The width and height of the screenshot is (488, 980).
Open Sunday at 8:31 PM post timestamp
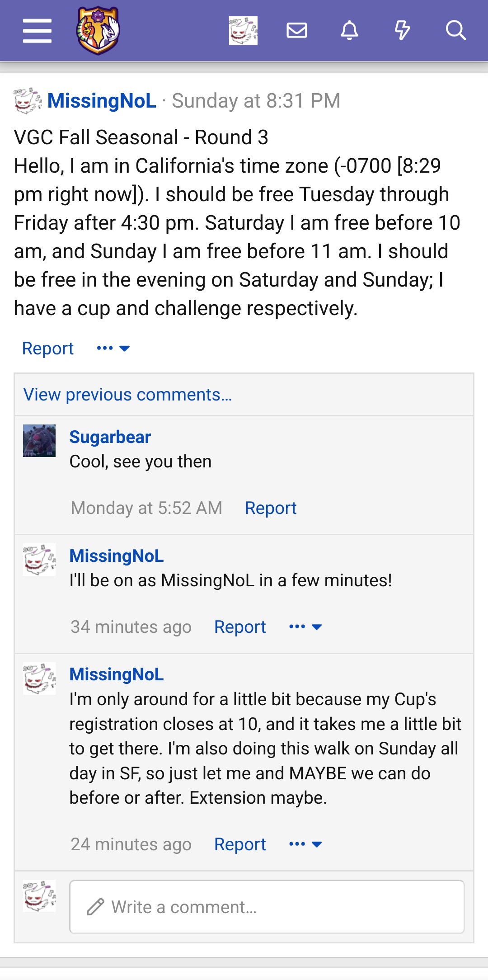(x=256, y=100)
